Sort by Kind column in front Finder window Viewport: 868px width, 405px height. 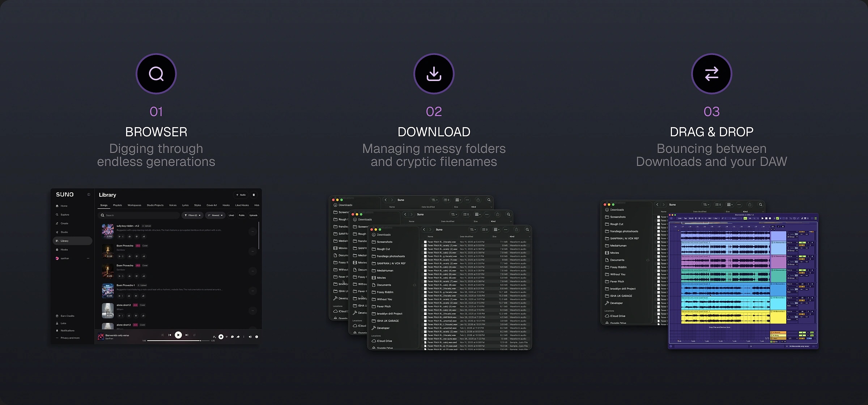512,236
